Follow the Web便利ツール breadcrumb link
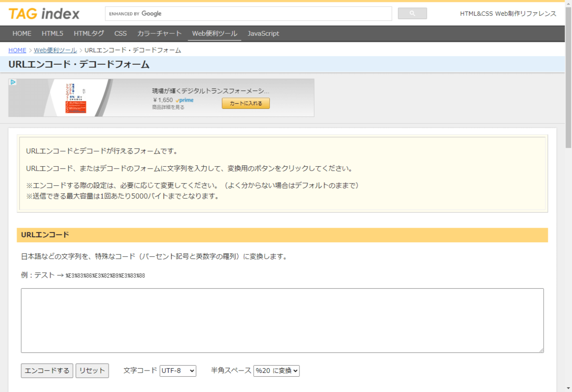 [55, 50]
